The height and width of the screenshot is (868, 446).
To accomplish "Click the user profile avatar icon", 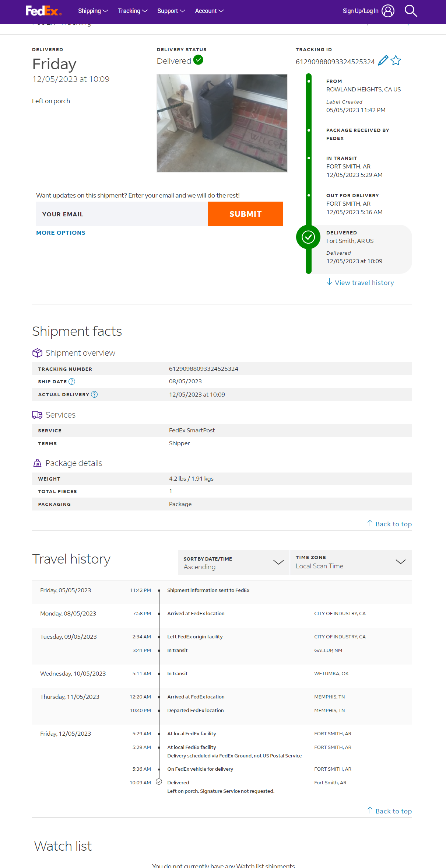I will point(388,11).
